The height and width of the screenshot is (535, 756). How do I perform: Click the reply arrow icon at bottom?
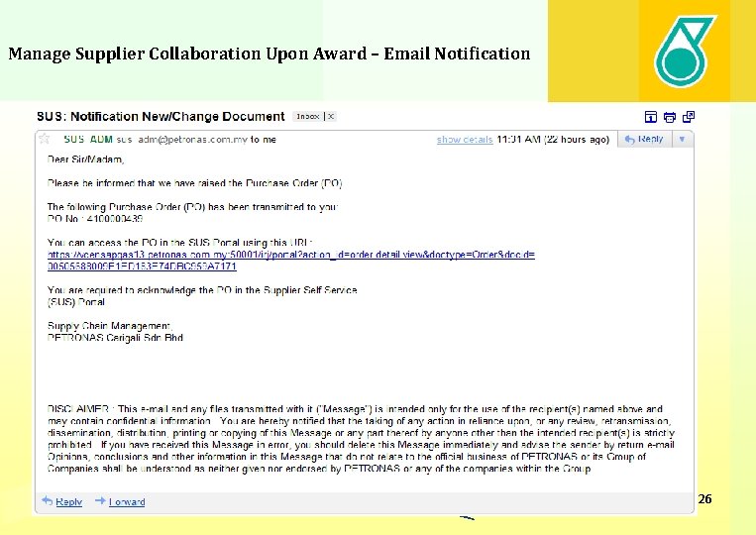tap(48, 500)
